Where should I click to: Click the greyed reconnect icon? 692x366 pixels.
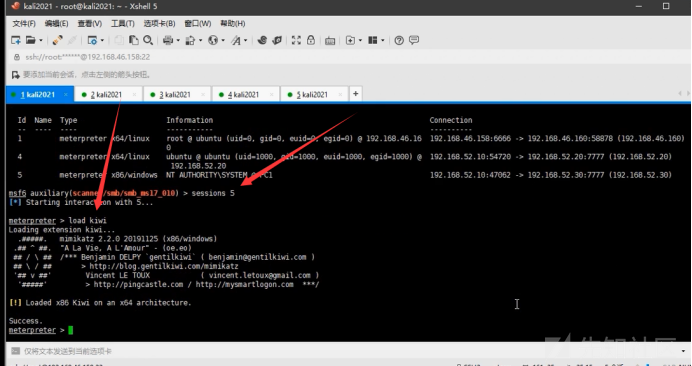coord(72,41)
